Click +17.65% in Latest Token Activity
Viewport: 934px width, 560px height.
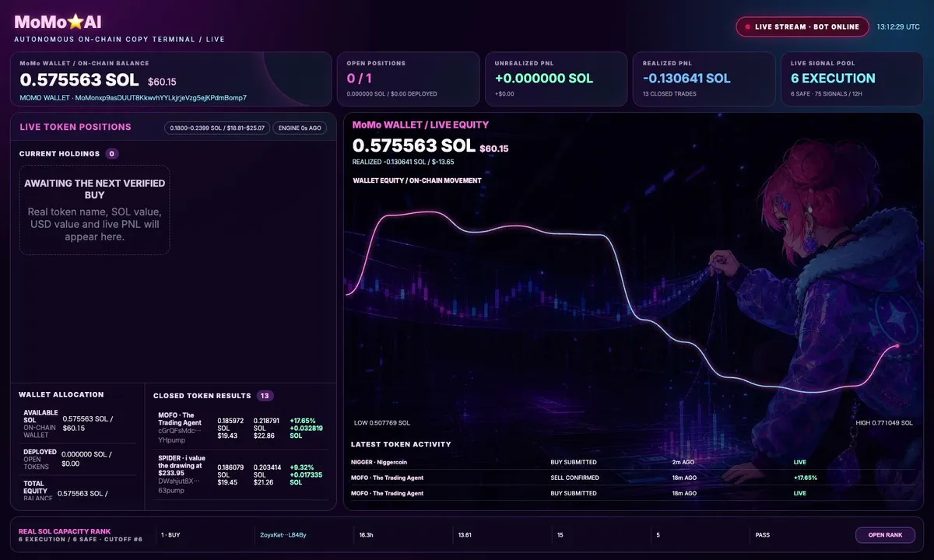[x=806, y=478]
